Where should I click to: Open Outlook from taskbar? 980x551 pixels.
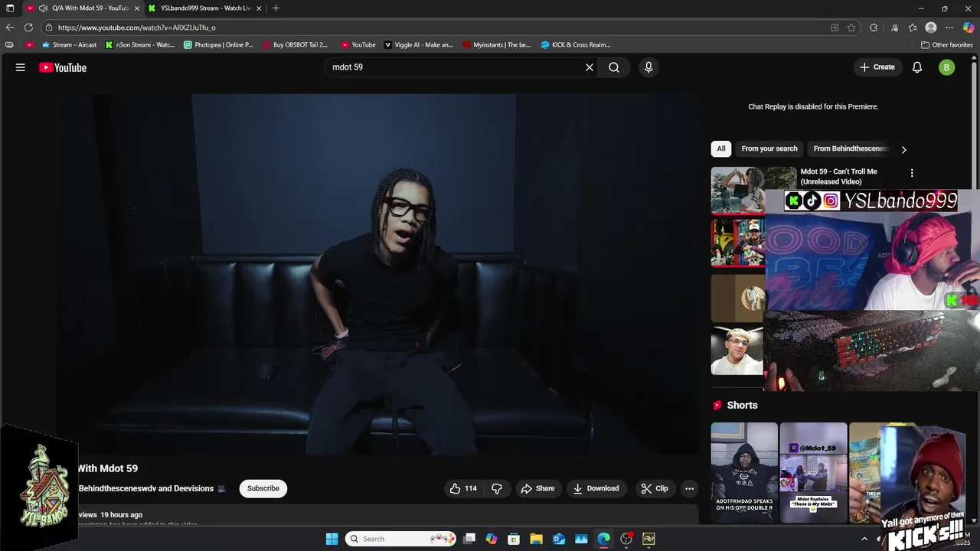[x=559, y=539]
